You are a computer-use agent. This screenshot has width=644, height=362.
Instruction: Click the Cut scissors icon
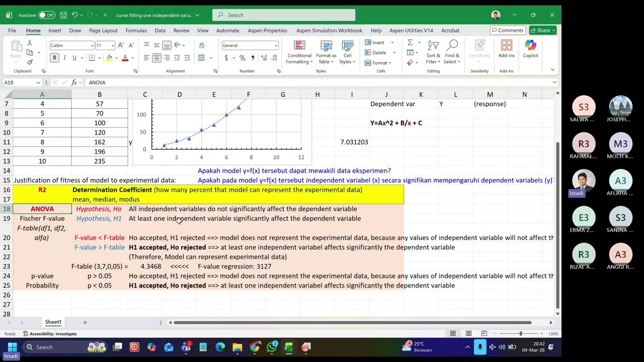(x=30, y=43)
